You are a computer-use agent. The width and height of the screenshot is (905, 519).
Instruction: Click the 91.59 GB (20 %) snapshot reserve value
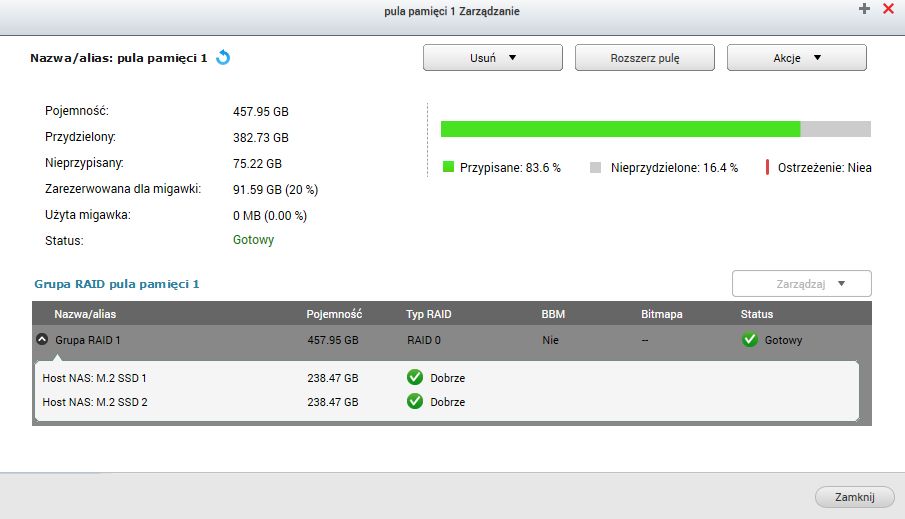275,189
